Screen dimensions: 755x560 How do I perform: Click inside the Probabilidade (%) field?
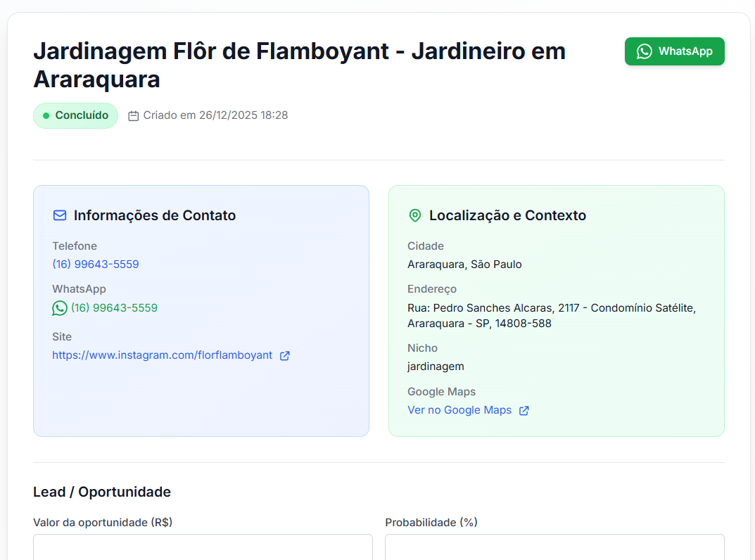pos(555,547)
